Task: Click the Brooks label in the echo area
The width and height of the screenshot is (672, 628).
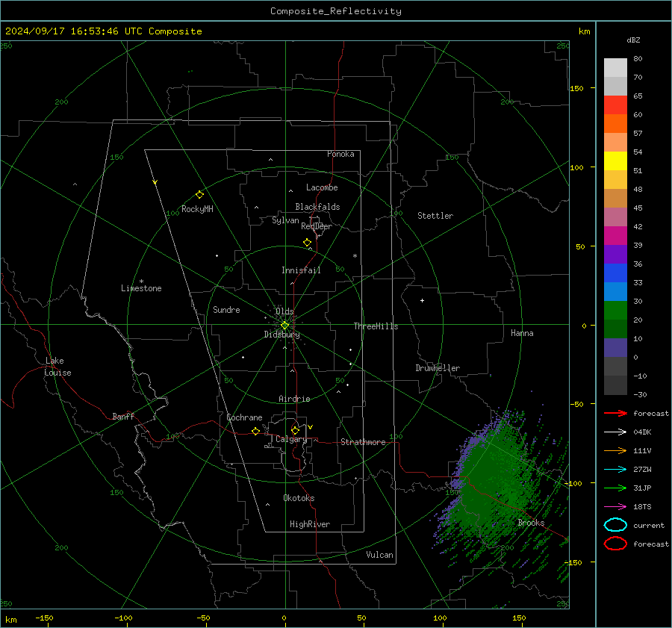Action: tap(531, 523)
